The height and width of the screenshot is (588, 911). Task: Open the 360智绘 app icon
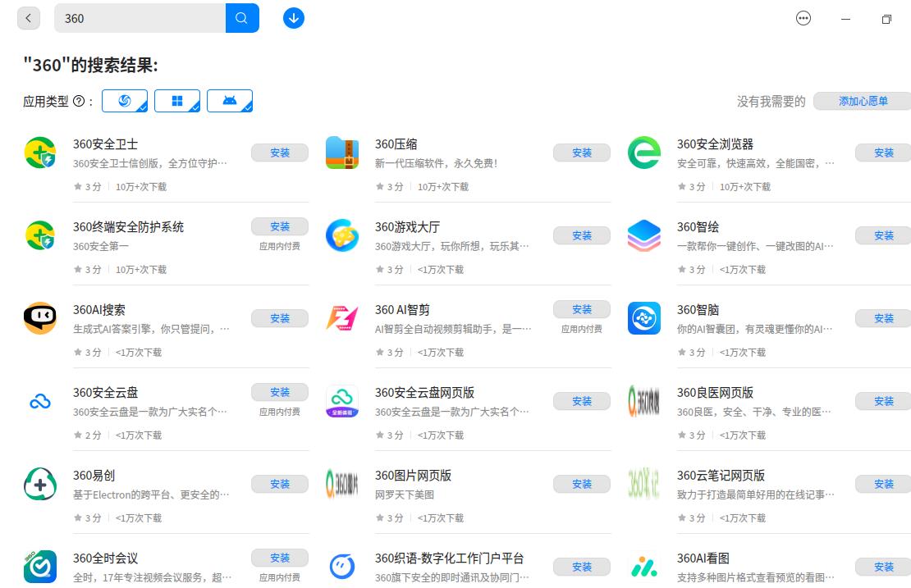pyautogui.click(x=644, y=235)
